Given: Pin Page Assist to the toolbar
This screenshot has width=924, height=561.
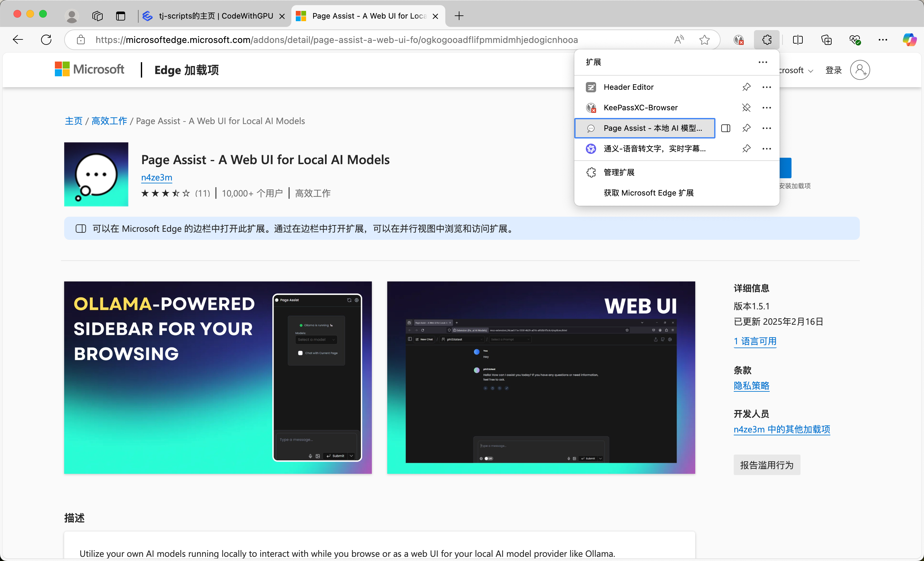Looking at the screenshot, I should 746,128.
